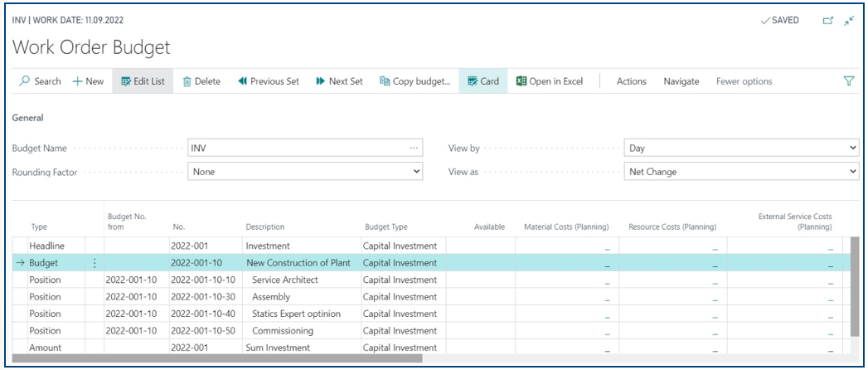This screenshot has height=370, width=868.
Task: Click No. 2022-001-10-40 cell
Action: [x=206, y=314]
